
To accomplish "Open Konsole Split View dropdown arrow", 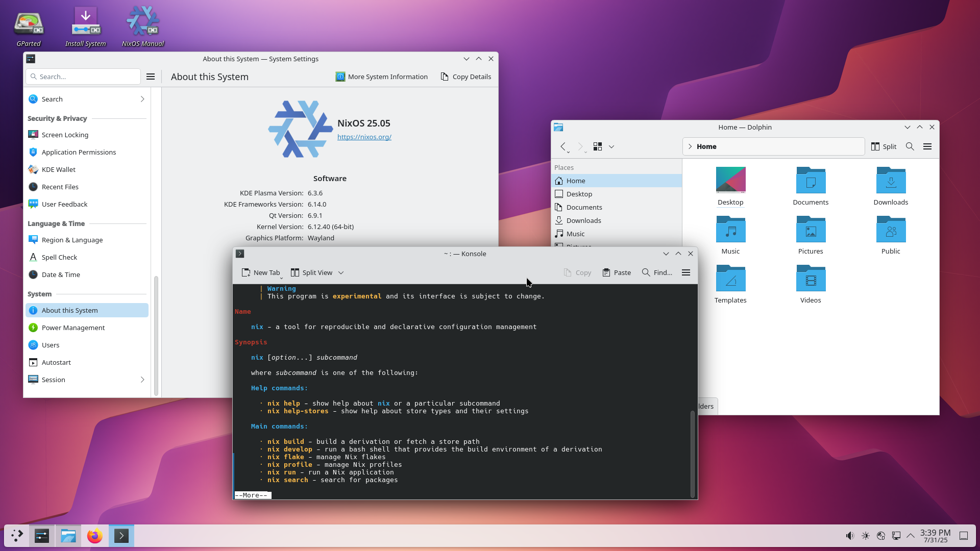I will 341,272.
